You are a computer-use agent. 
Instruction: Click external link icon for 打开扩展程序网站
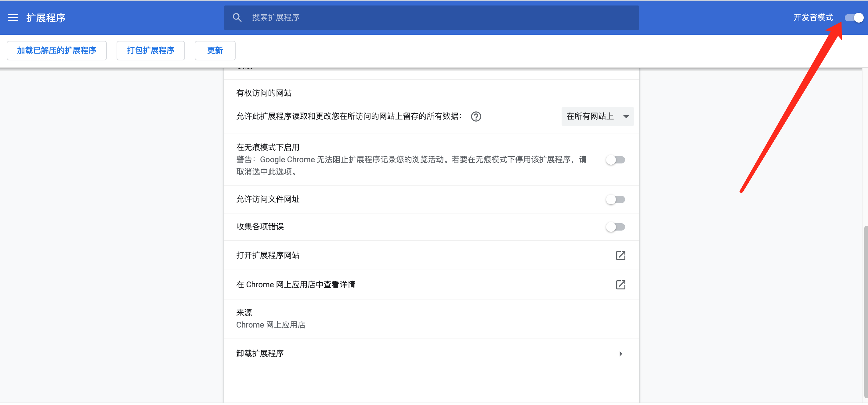pyautogui.click(x=620, y=256)
